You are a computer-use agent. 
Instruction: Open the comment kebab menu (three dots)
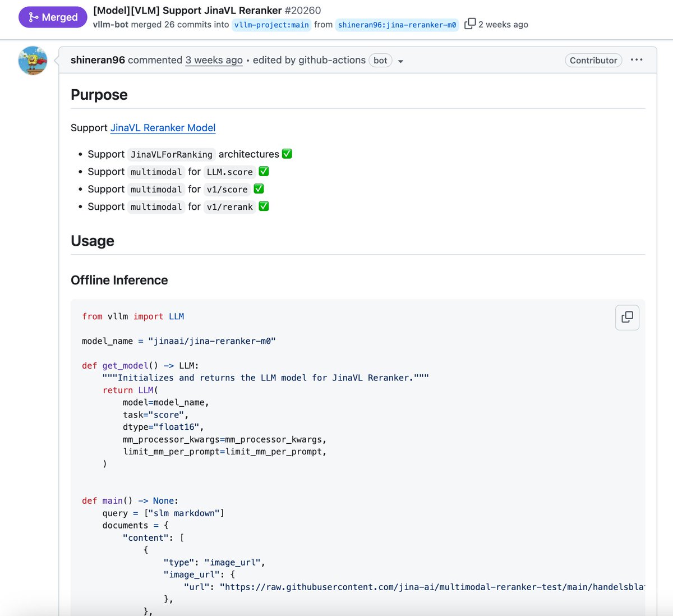(637, 59)
